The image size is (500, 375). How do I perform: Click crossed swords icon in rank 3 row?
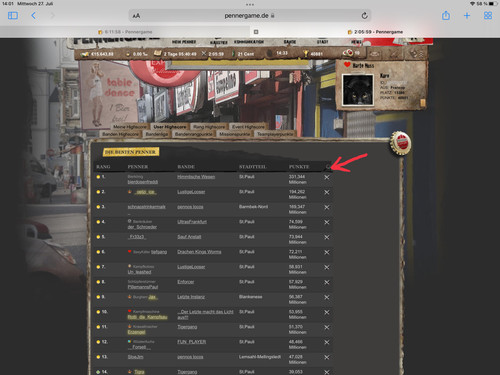coord(327,207)
